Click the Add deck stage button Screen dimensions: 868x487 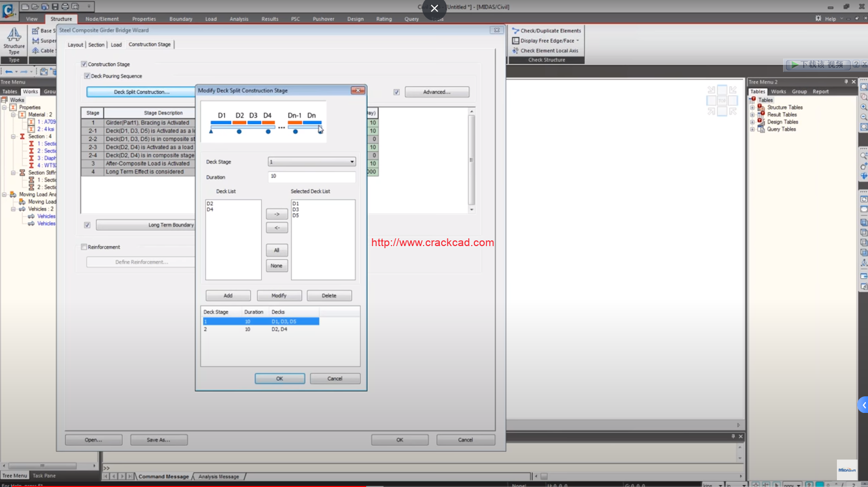(228, 295)
